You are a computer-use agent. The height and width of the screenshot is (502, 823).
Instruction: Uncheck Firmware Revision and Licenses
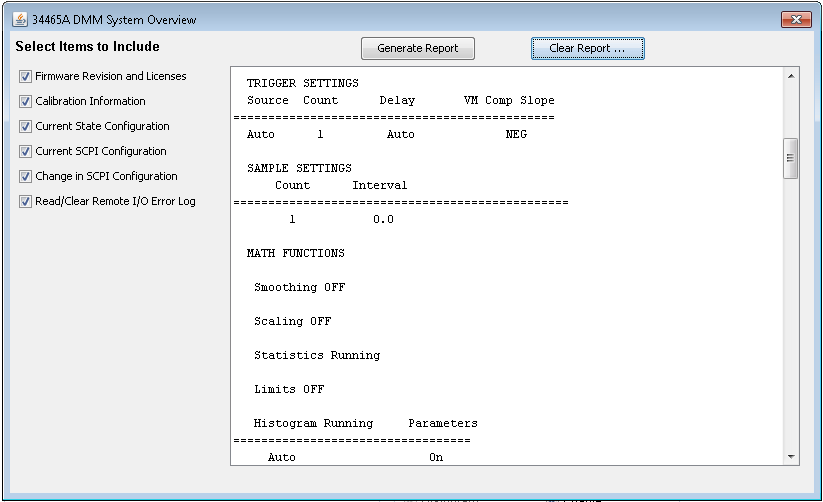(x=25, y=77)
